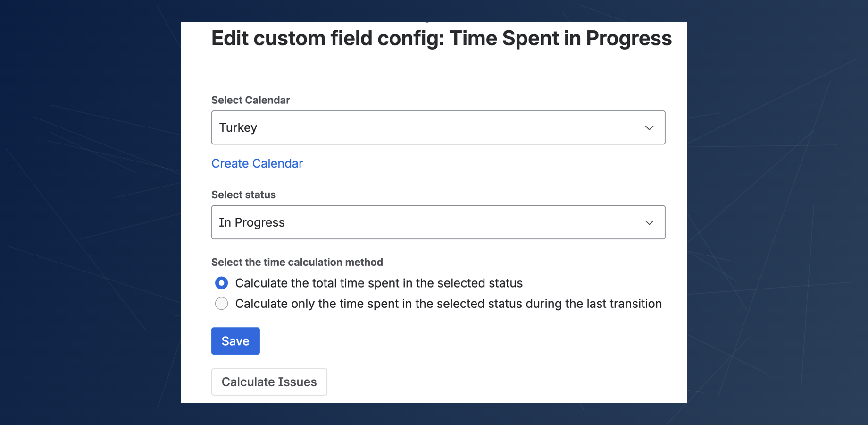Open the Select Calendar dropdown showing Turkey

click(x=438, y=127)
